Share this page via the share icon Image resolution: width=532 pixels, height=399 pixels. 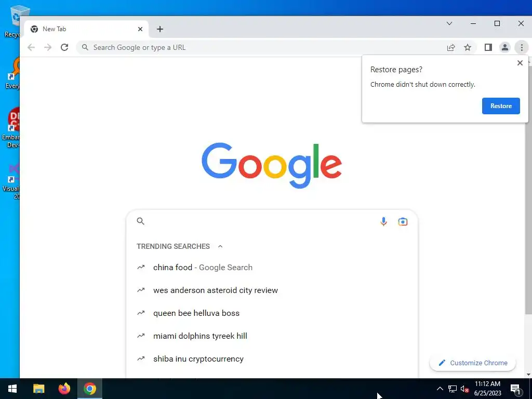click(451, 47)
